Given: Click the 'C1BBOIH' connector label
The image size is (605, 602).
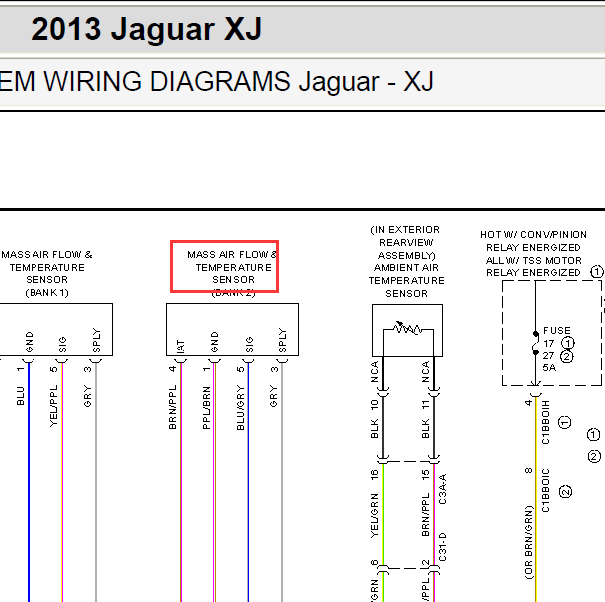Looking at the screenshot, I should 546,422.
